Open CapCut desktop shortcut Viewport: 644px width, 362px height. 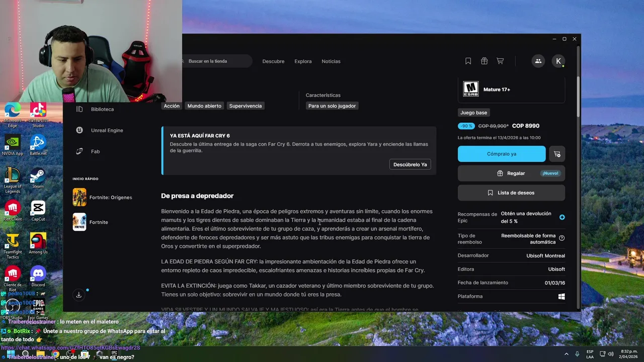point(38,211)
